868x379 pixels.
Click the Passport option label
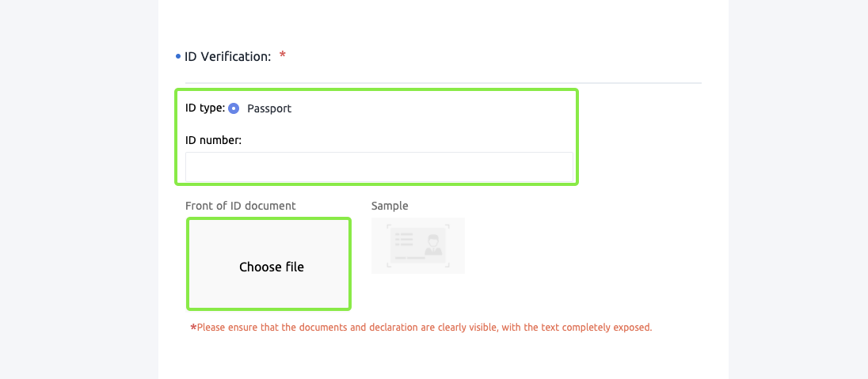[269, 108]
